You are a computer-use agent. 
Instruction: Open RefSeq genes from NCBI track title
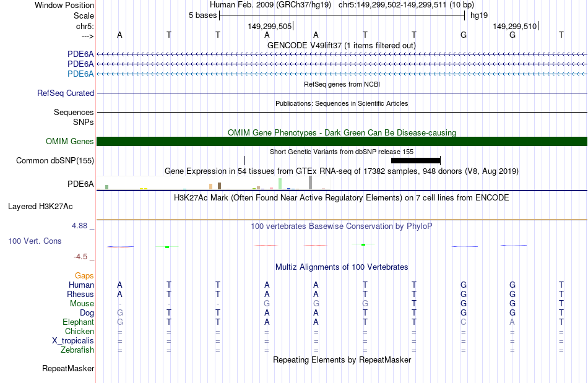(342, 84)
